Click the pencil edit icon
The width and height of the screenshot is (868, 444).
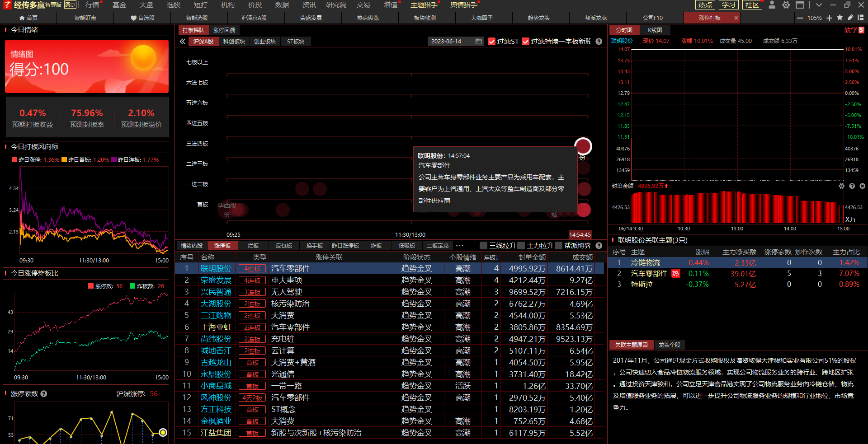pyautogui.click(x=850, y=18)
